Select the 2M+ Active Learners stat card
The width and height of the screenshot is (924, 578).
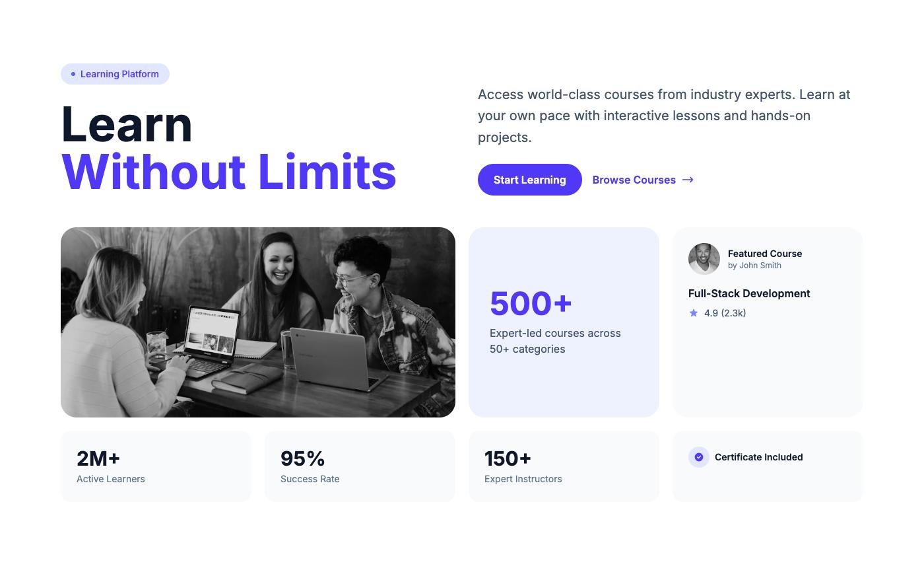156,466
